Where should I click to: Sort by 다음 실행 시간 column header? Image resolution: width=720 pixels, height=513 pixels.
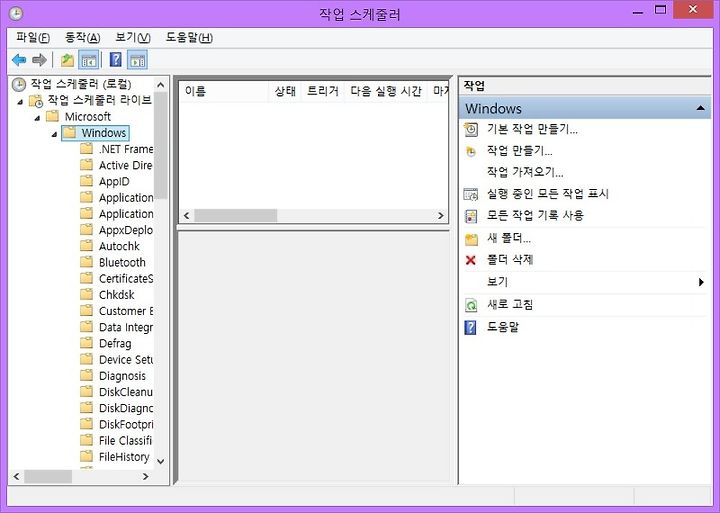pyautogui.click(x=386, y=91)
